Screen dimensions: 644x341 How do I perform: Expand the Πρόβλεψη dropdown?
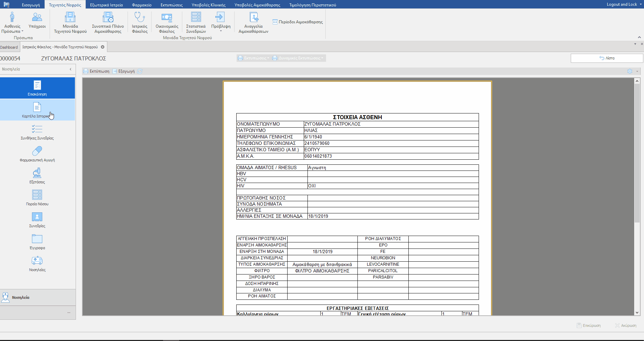(221, 31)
